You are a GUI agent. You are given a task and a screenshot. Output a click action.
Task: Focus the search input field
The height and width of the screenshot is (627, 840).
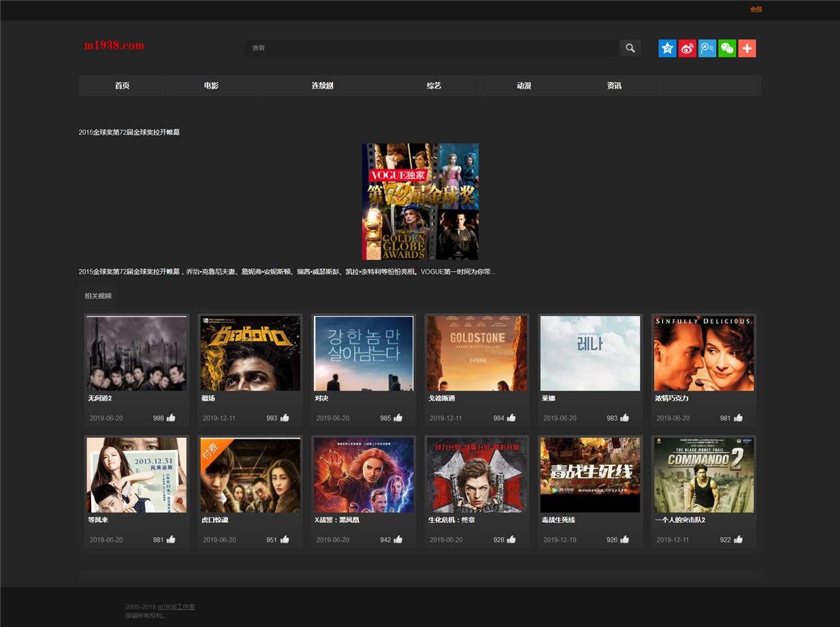click(x=432, y=48)
